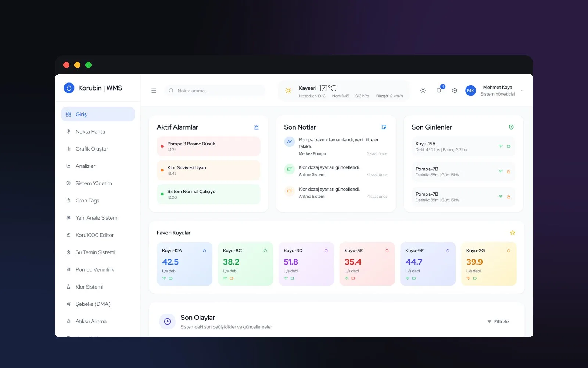The image size is (588, 368).
Task: Click the Klor Sistemi flask icon
Action: point(68,287)
